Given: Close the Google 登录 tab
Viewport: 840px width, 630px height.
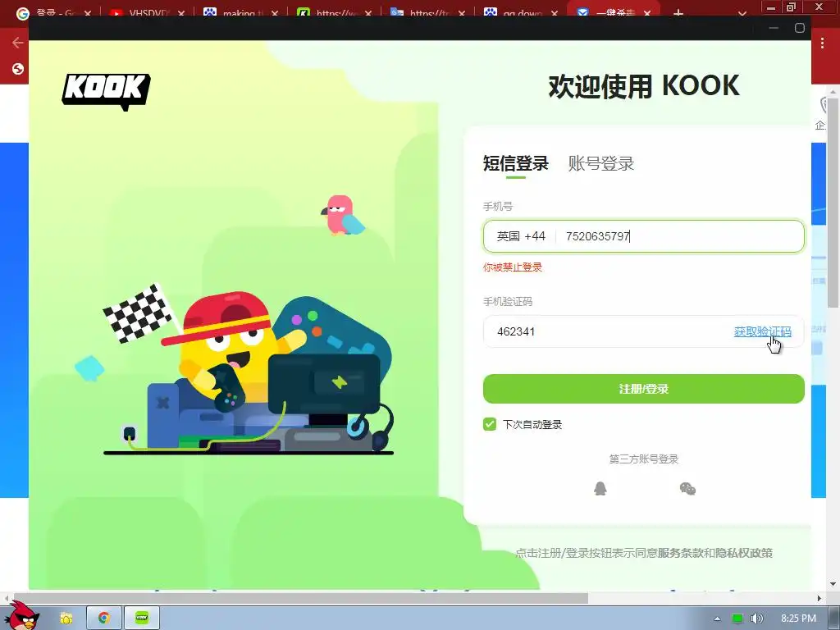Looking at the screenshot, I should tap(88, 13).
